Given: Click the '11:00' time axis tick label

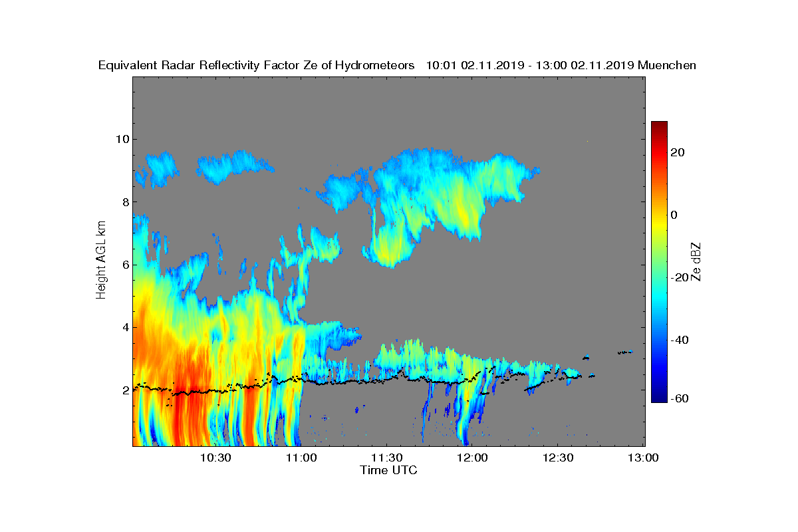Looking at the screenshot, I should coord(303,458).
